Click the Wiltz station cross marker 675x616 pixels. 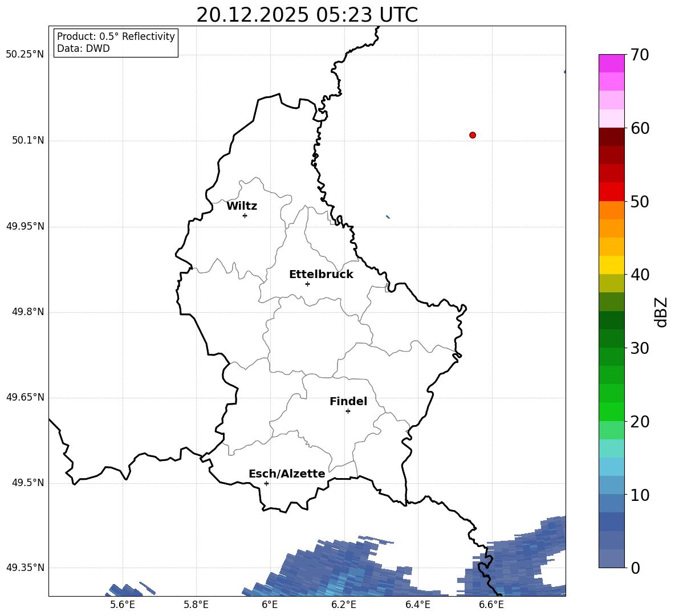click(245, 215)
